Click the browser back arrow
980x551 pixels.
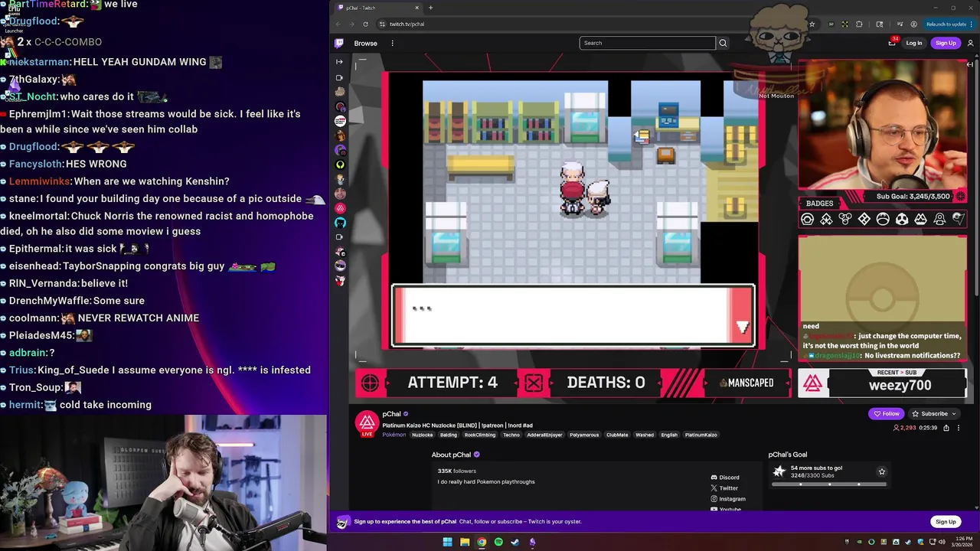coord(339,24)
